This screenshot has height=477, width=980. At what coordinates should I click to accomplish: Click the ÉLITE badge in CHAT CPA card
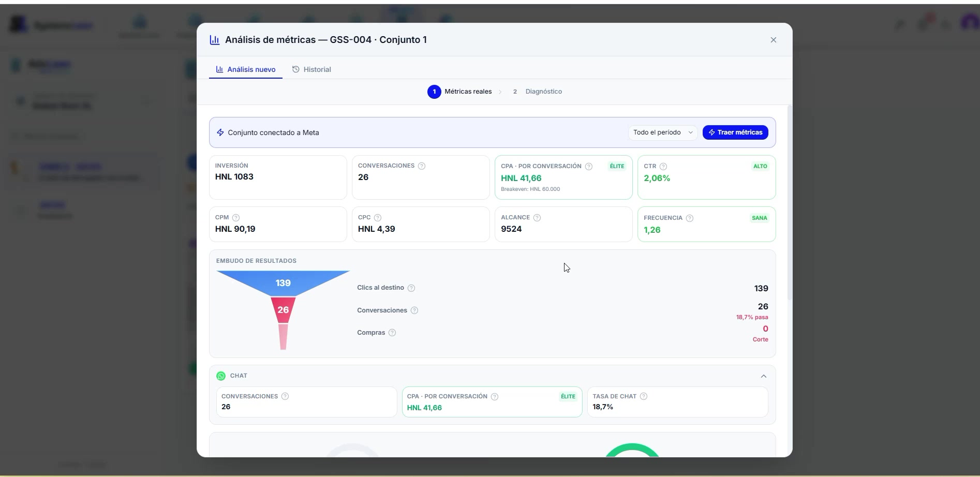568,397
